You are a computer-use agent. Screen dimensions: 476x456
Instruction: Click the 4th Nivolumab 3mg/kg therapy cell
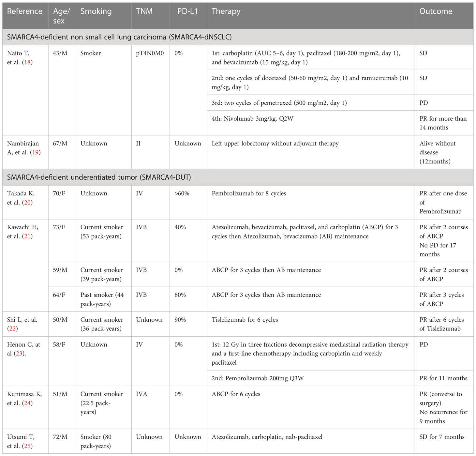coord(311,123)
